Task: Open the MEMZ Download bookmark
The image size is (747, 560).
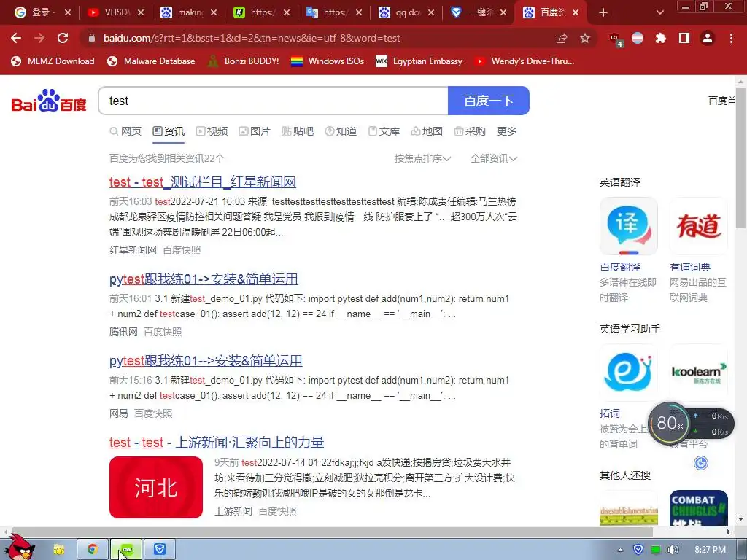Action: pos(53,61)
